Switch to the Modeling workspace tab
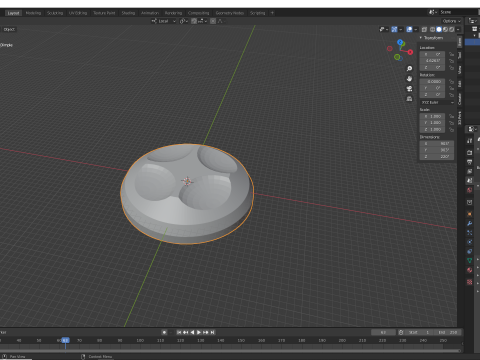 click(33, 13)
